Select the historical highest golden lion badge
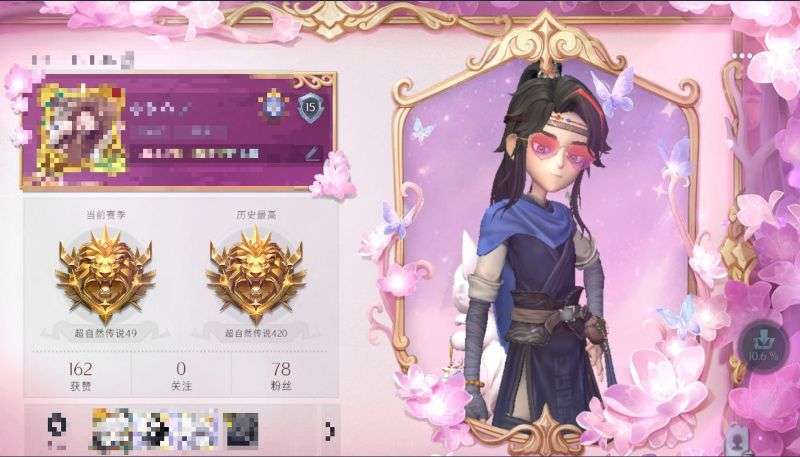The image size is (800, 457). point(256,275)
